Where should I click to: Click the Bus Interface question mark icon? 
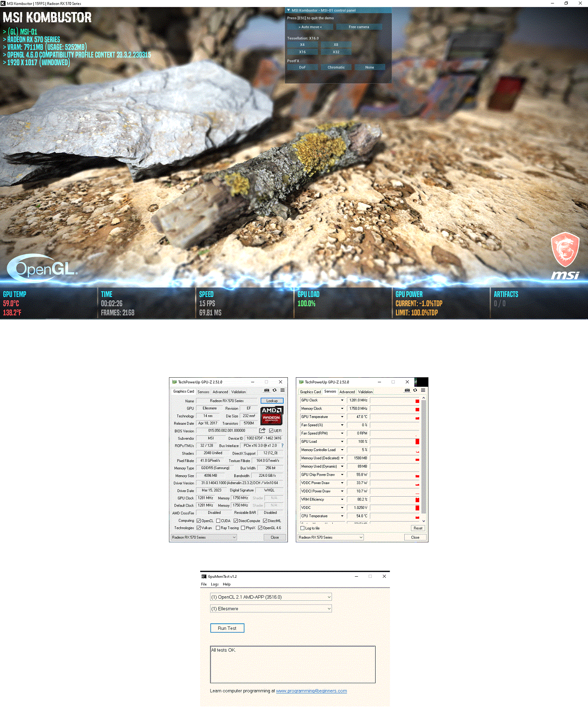283,445
